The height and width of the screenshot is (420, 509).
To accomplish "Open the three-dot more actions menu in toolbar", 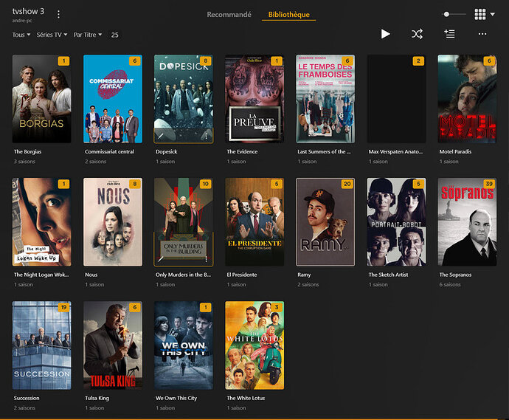I will [482, 34].
